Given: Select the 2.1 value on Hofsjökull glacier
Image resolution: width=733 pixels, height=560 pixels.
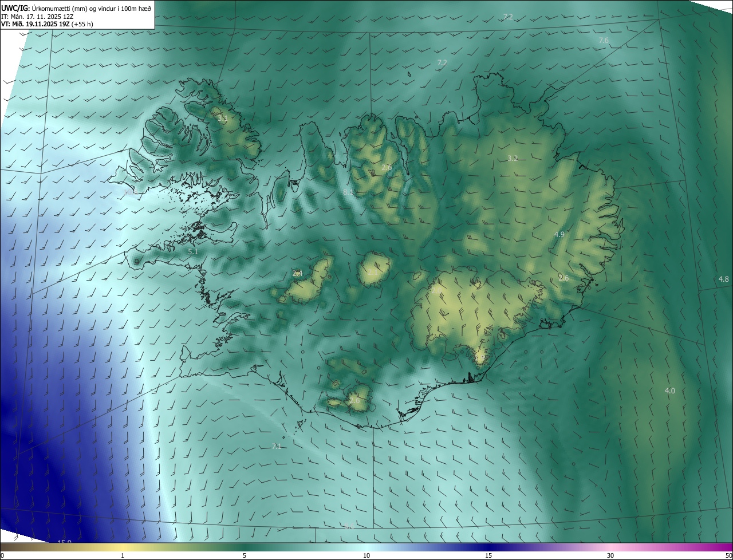Looking at the screenshot, I should tap(373, 273).
